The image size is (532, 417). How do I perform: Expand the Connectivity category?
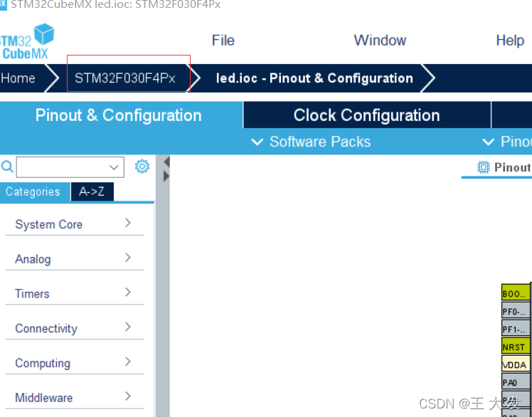coord(74,328)
